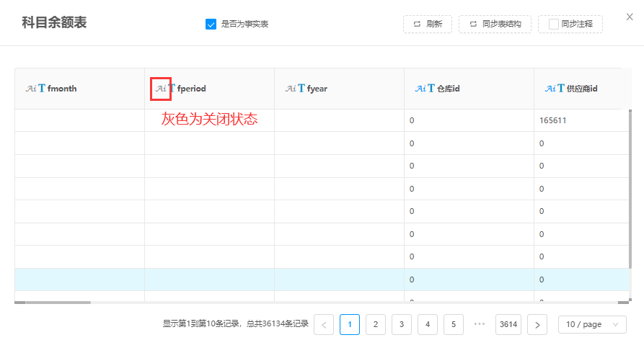Go to page 2

coord(375,324)
